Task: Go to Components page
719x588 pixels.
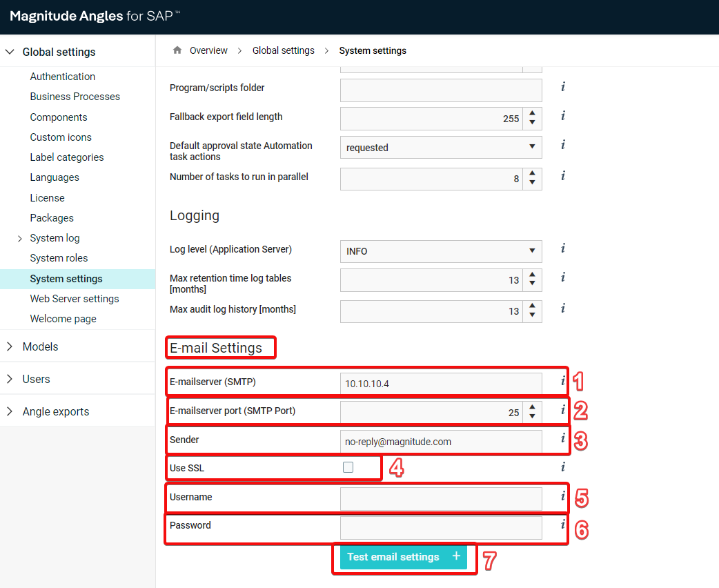Action: coord(58,117)
